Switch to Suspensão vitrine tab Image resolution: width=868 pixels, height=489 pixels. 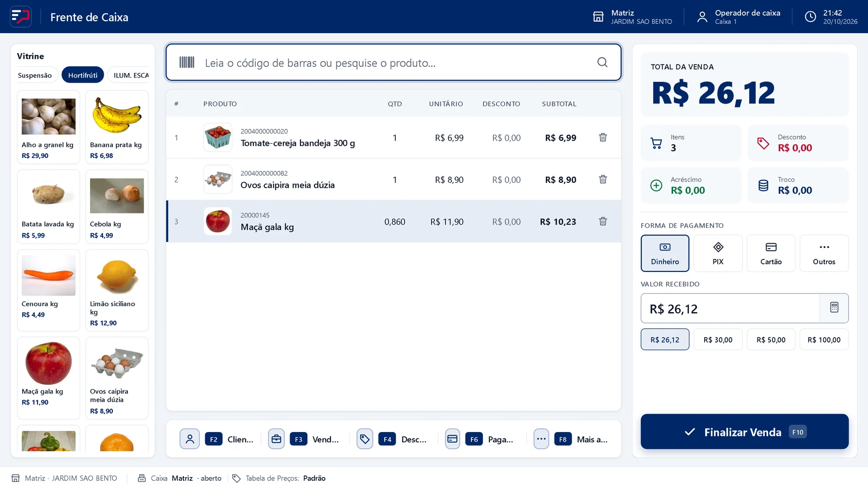[x=35, y=75]
